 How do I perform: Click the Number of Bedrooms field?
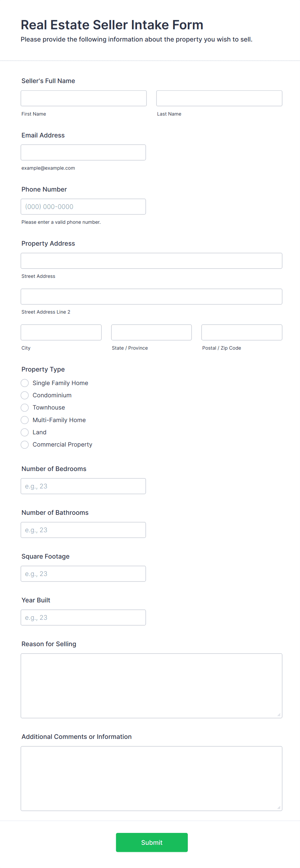[x=83, y=486]
